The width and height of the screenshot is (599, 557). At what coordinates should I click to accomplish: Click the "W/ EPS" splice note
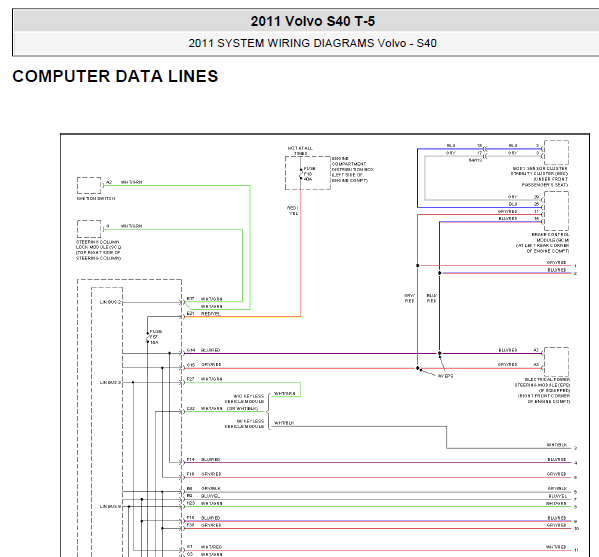[x=445, y=376]
